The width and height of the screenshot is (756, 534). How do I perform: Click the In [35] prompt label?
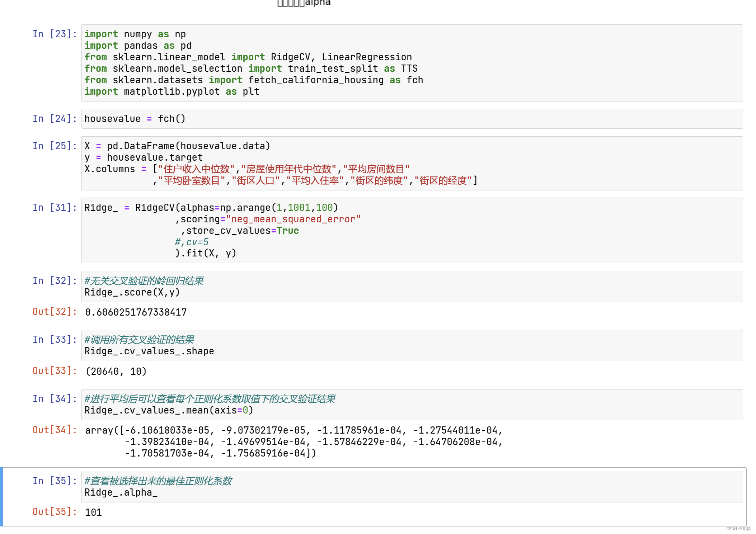click(55, 481)
